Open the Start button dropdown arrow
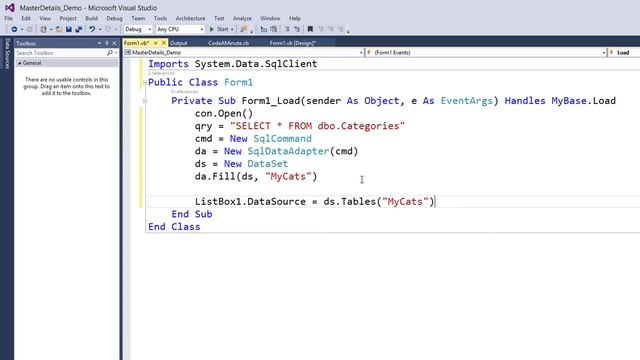Image resolution: width=640 pixels, height=360 pixels. [232, 29]
